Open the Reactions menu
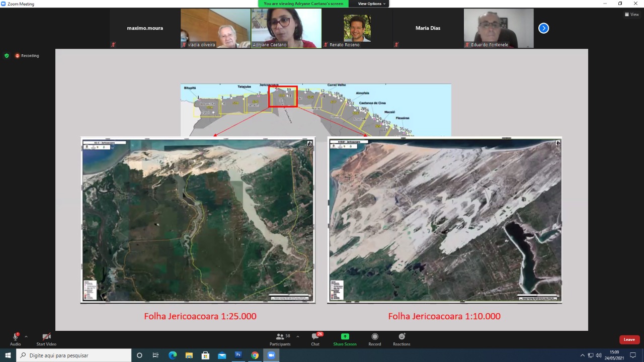Image resolution: width=644 pixels, height=362 pixels. (401, 339)
